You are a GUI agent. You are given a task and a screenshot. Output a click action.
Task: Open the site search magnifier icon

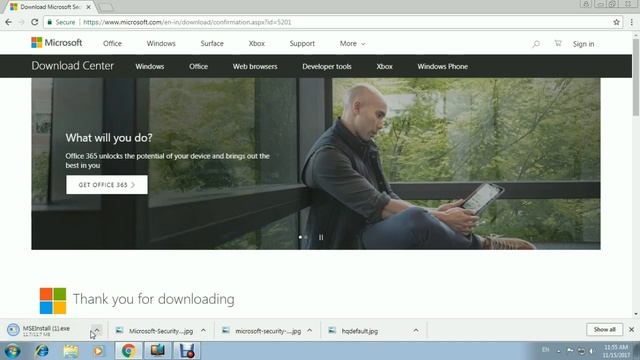point(536,44)
